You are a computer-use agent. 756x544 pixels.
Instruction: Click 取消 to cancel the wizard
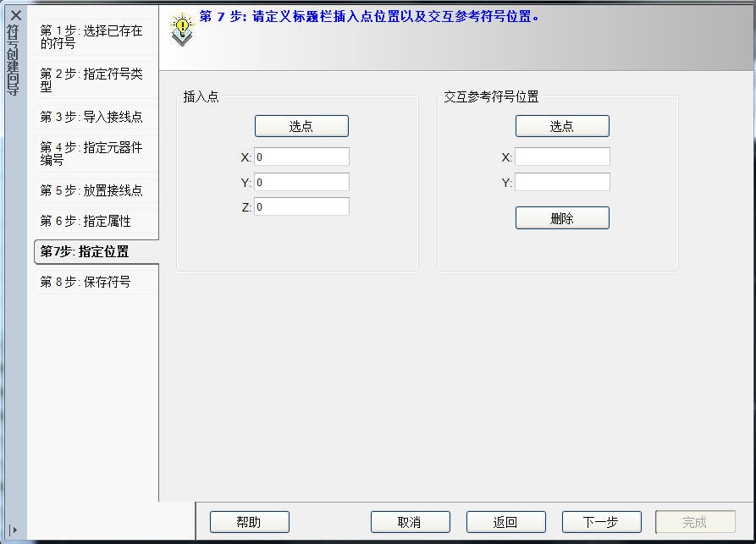coord(411,522)
